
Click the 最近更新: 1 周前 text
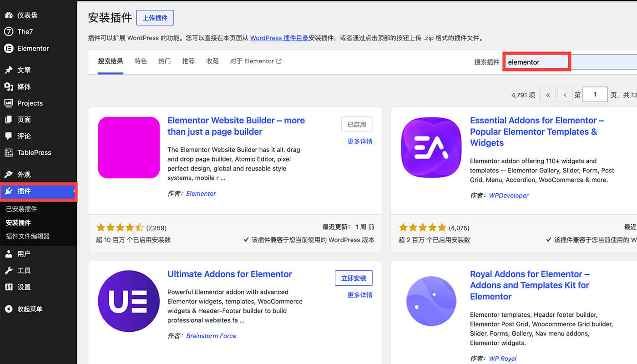[349, 227]
